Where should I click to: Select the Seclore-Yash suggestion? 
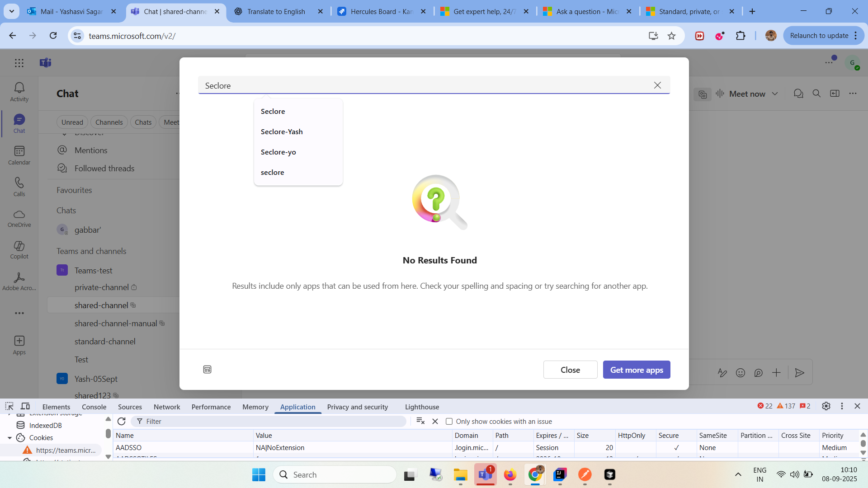(x=282, y=132)
